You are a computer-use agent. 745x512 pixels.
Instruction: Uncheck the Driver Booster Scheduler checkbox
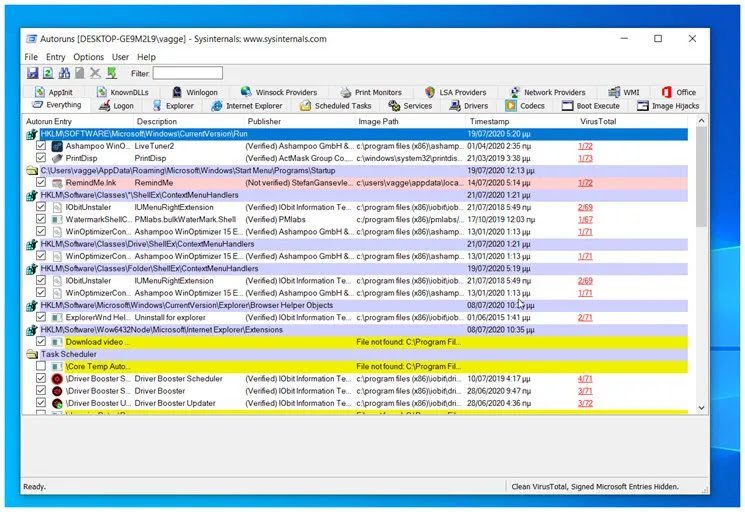coord(41,379)
